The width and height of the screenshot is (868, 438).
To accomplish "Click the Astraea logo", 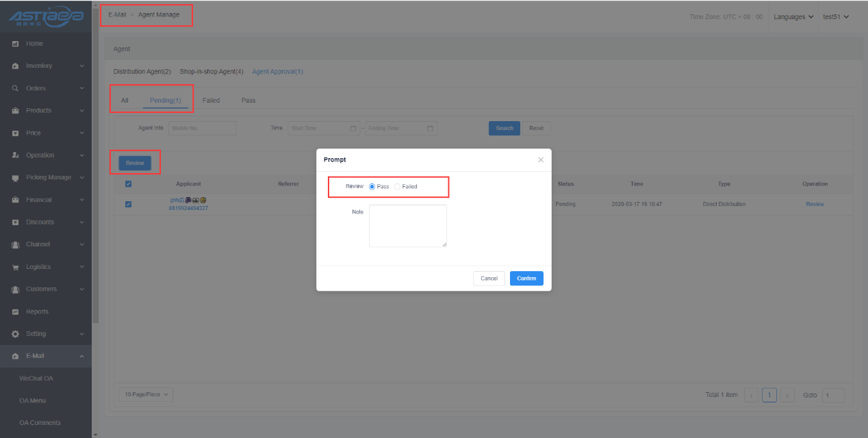I will click(46, 16).
